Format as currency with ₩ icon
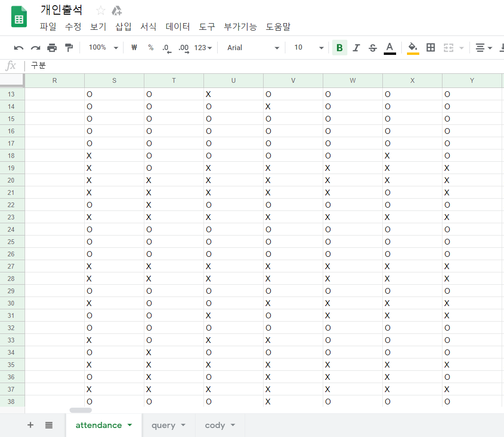The width and height of the screenshot is (504, 437). (x=134, y=48)
